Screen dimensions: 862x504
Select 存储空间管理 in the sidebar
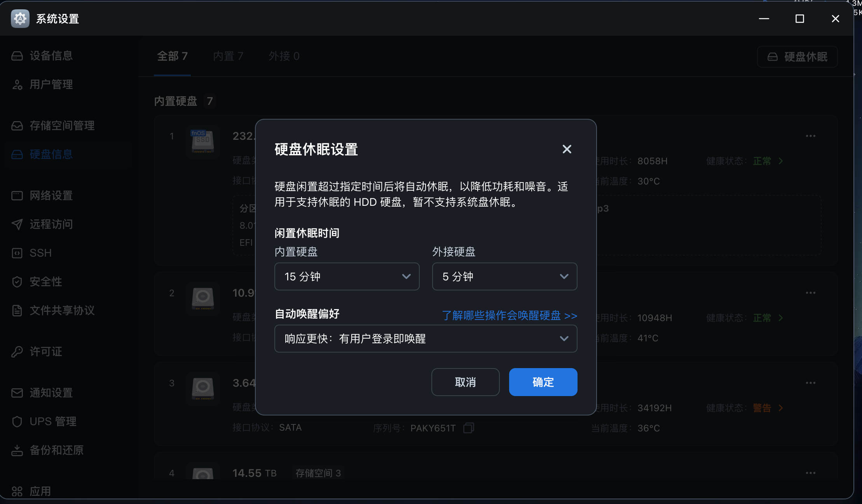(62, 125)
